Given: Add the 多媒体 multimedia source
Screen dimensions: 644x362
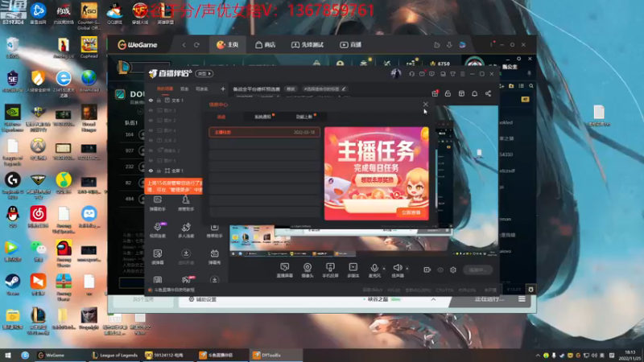Looking at the screenshot, I should (x=353, y=270).
